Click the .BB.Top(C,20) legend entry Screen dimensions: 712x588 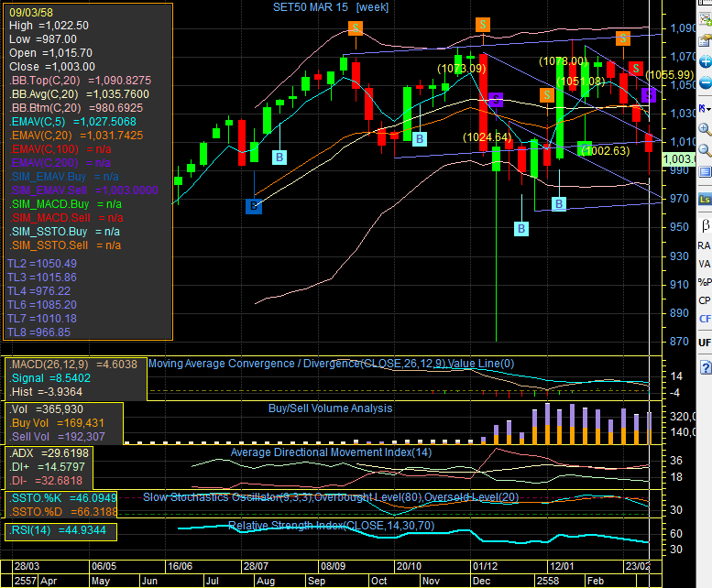pyautogui.click(x=81, y=81)
